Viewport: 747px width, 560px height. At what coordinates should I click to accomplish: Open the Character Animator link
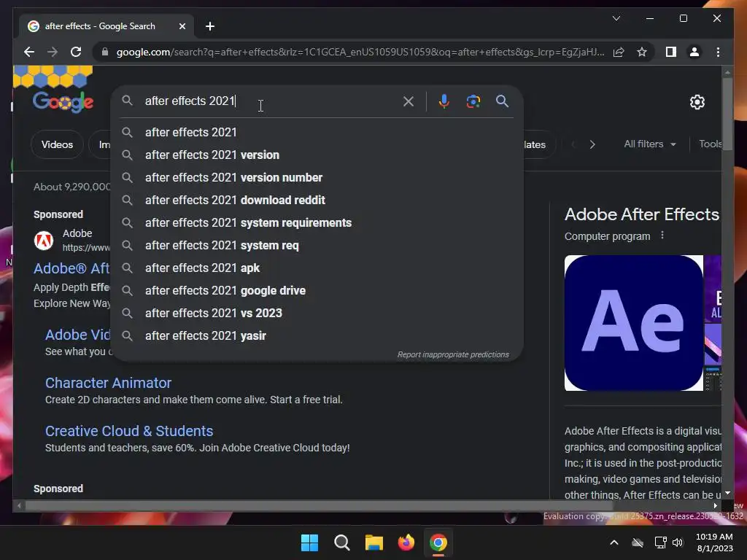click(x=108, y=383)
